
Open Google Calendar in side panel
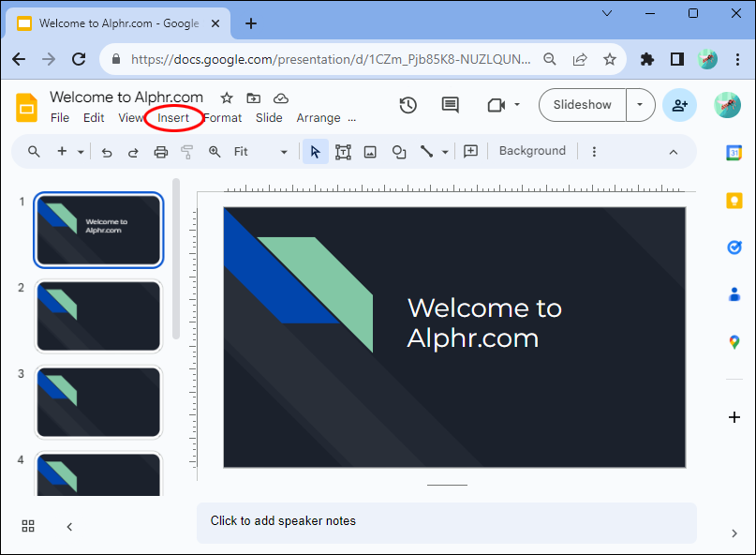(734, 153)
